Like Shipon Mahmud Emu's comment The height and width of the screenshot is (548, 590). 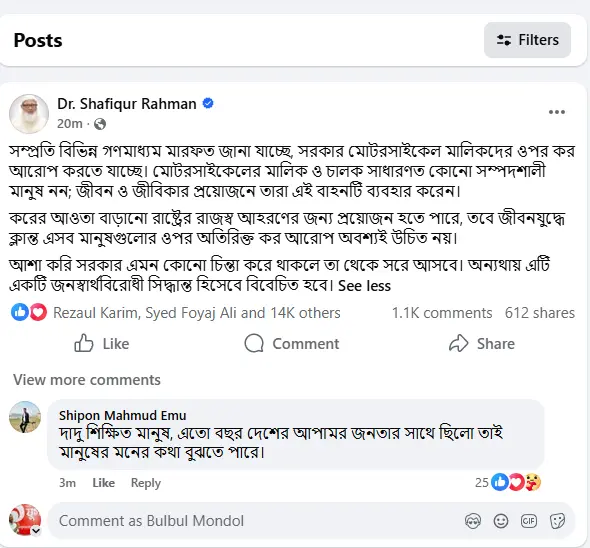[103, 483]
